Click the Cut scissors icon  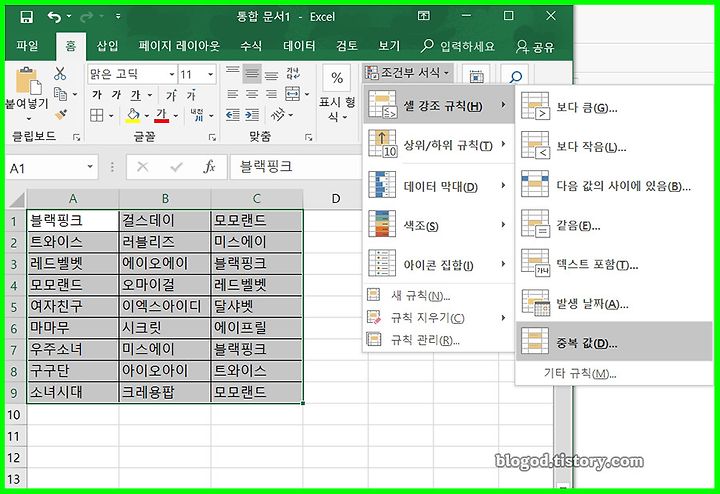(x=60, y=73)
